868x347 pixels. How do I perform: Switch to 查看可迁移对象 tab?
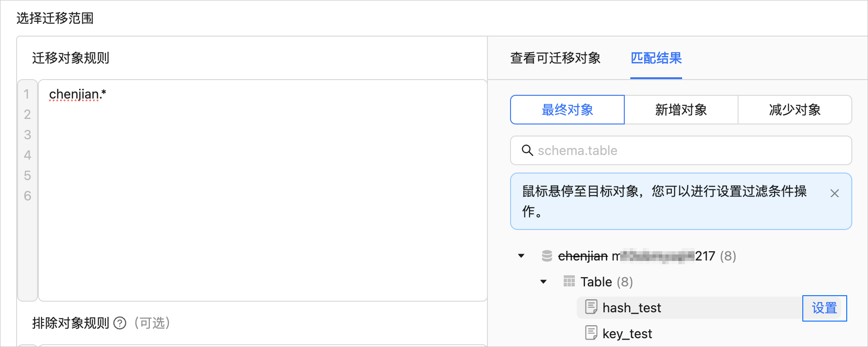coord(555,58)
